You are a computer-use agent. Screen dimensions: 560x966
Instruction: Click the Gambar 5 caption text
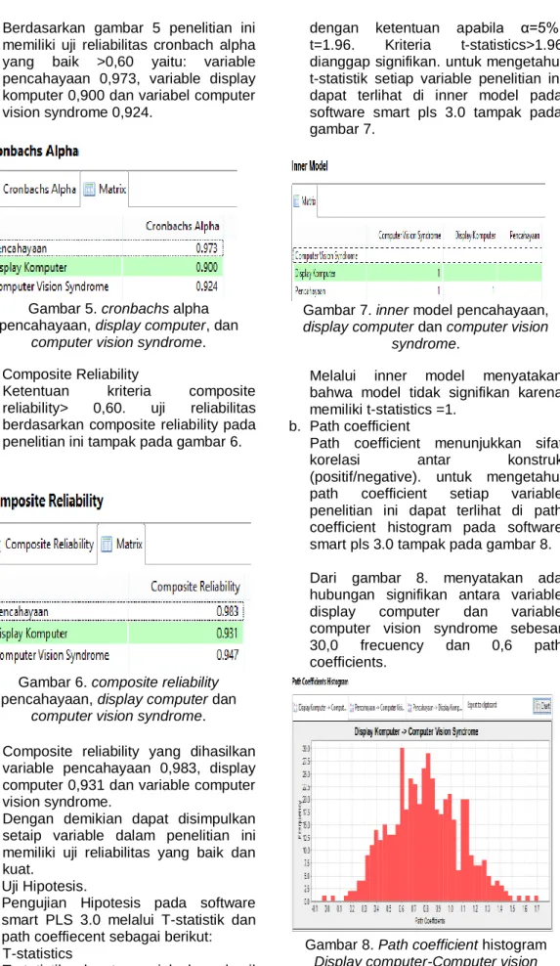pos(117,326)
